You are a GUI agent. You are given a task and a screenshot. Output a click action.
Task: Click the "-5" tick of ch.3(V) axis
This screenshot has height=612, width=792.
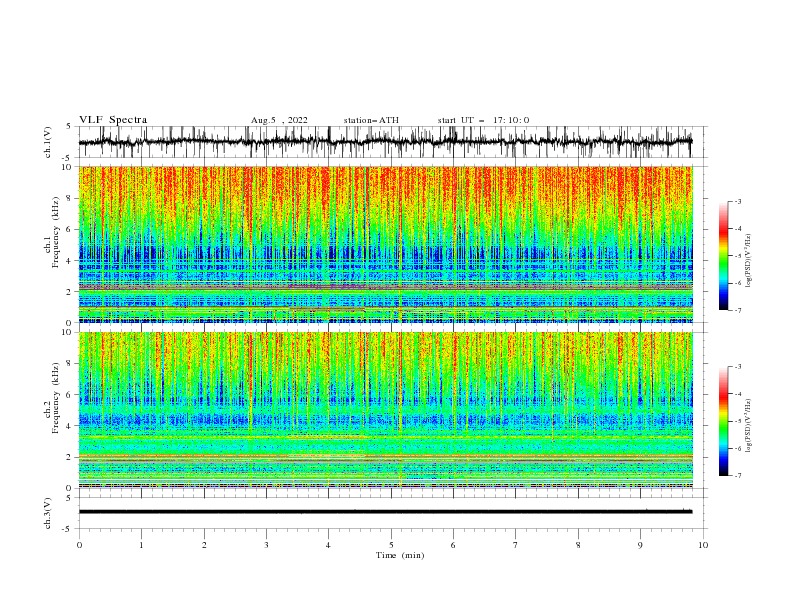coord(68,529)
